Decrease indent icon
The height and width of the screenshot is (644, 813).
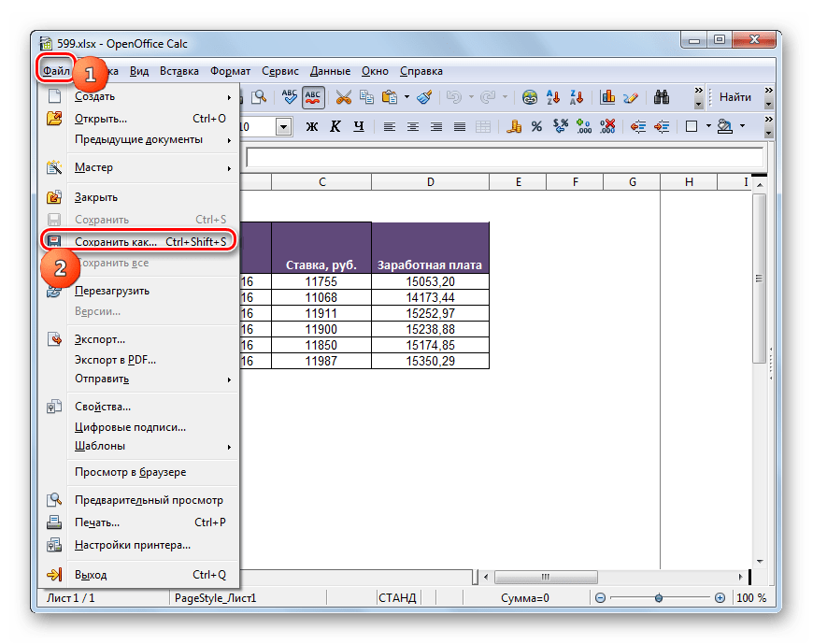pyautogui.click(x=637, y=126)
